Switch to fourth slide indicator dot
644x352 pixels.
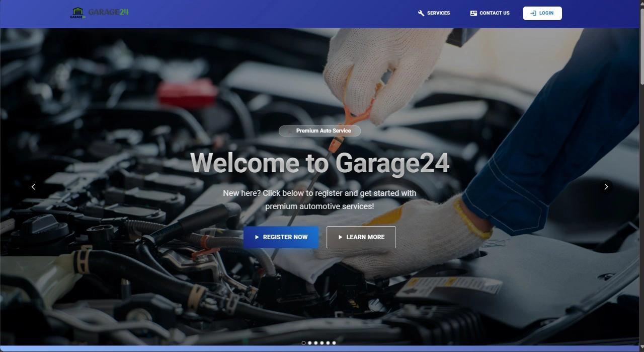click(321, 343)
